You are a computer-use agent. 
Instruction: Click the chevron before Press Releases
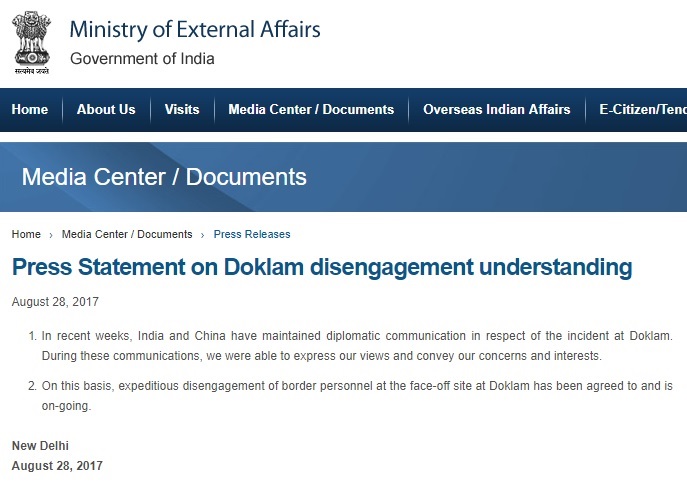202,235
